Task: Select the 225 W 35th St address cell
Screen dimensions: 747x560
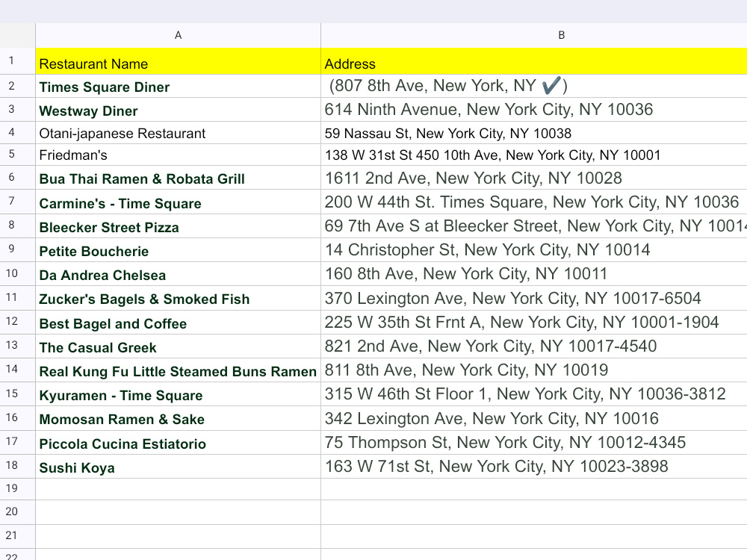Action: point(534,323)
